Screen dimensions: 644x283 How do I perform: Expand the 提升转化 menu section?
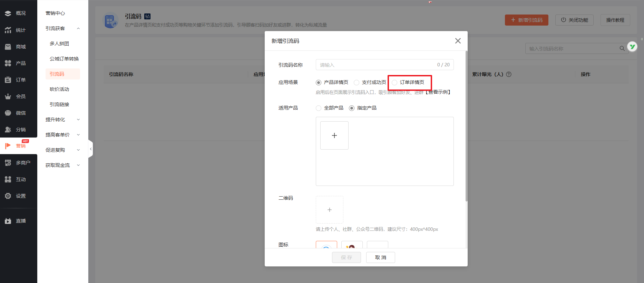point(78,120)
